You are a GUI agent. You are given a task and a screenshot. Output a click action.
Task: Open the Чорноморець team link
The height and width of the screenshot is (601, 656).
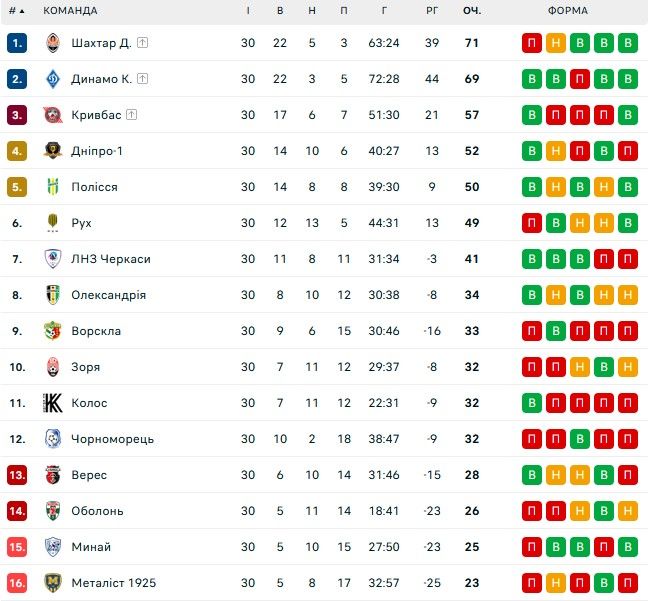[112, 439]
